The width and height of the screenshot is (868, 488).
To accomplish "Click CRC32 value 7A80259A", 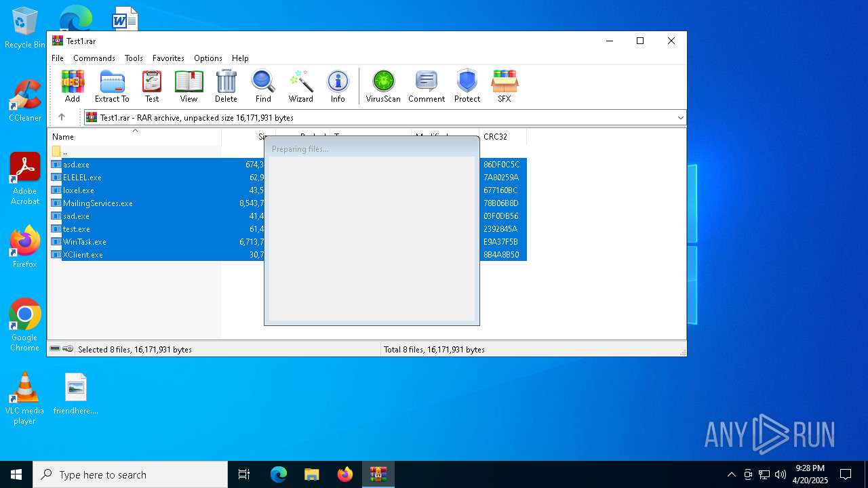I will [500, 178].
